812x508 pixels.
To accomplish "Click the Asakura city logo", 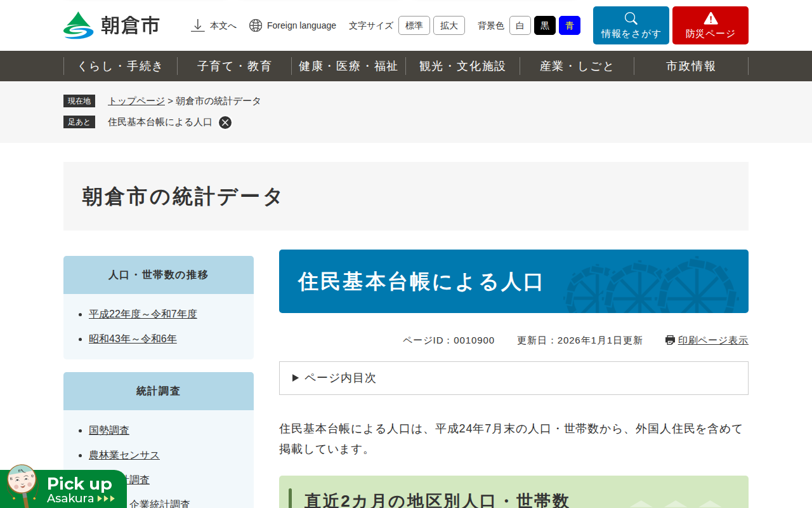I will [x=112, y=25].
